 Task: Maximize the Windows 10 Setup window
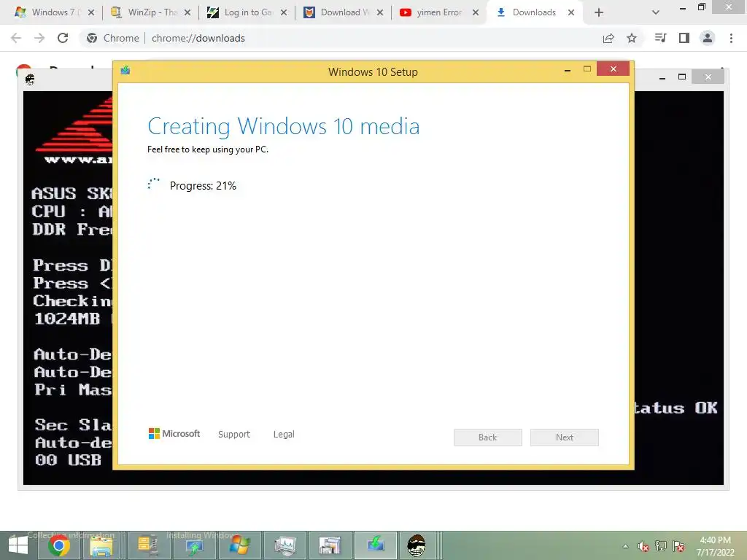(x=587, y=69)
